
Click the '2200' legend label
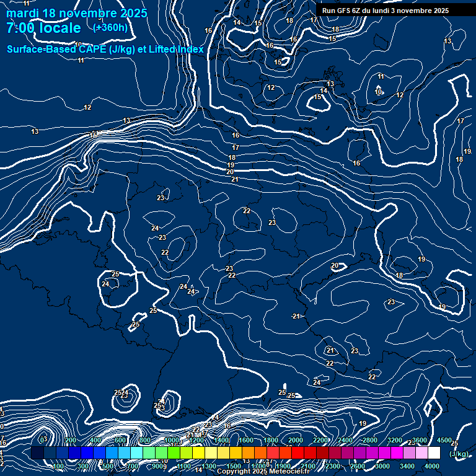[x=320, y=440]
